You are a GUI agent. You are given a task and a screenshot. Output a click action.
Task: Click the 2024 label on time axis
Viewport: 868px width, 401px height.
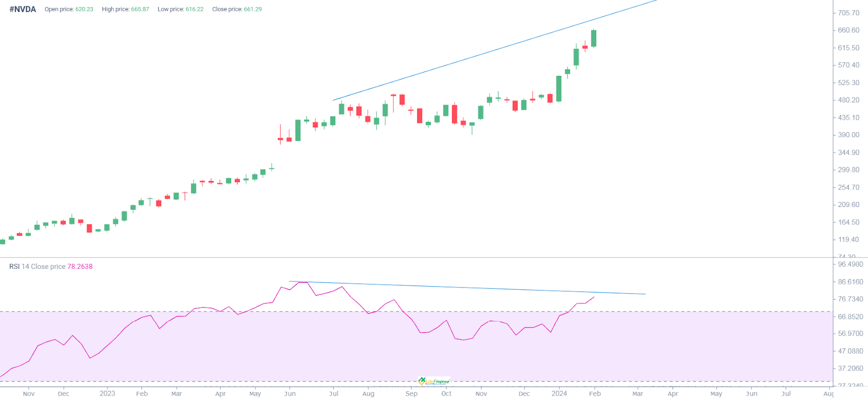point(559,394)
